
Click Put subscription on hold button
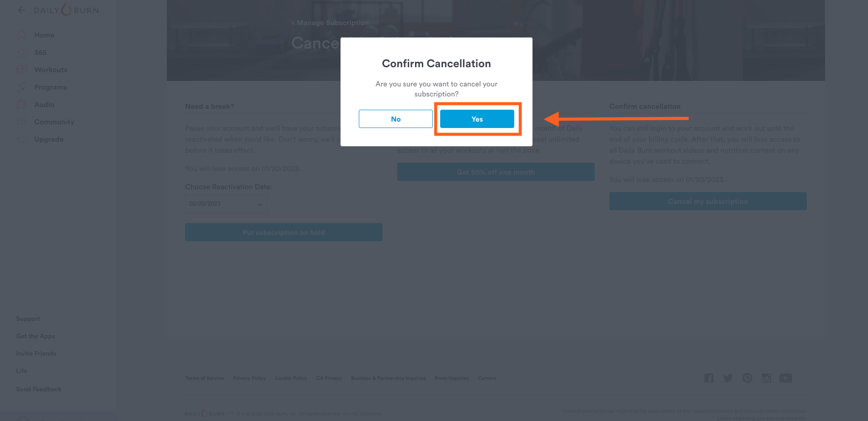pos(284,232)
